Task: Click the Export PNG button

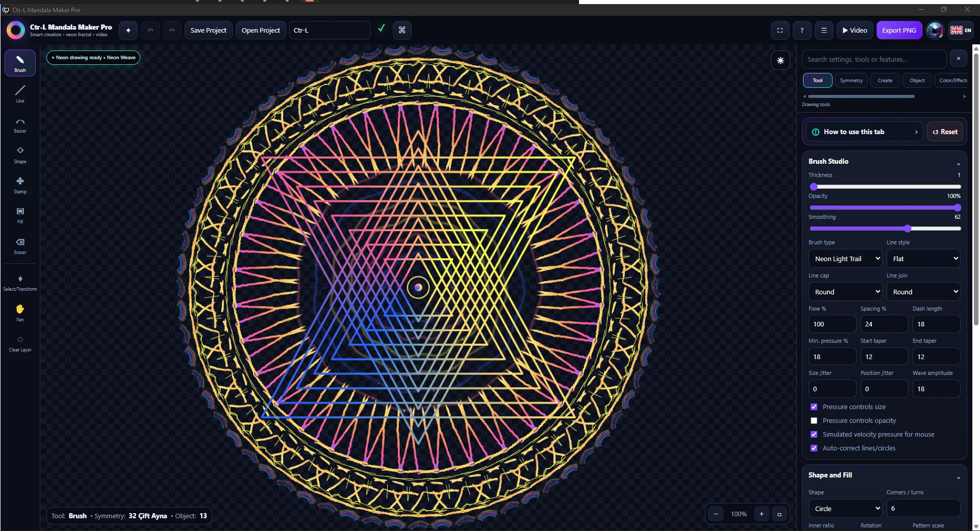Action: (x=899, y=30)
